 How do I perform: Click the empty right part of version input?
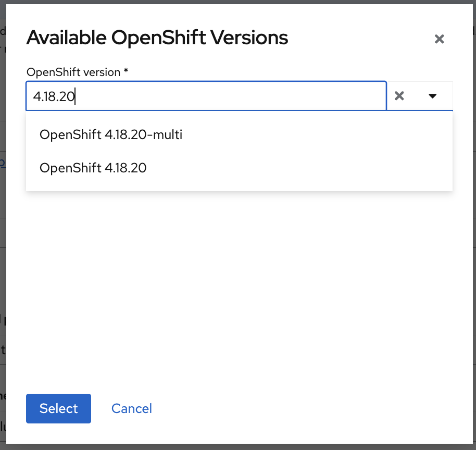click(312, 96)
